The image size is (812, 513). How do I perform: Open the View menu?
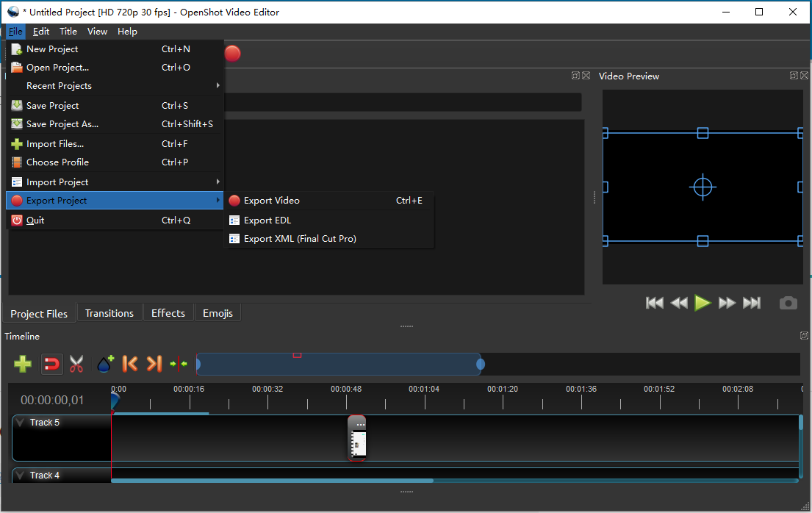(97, 31)
